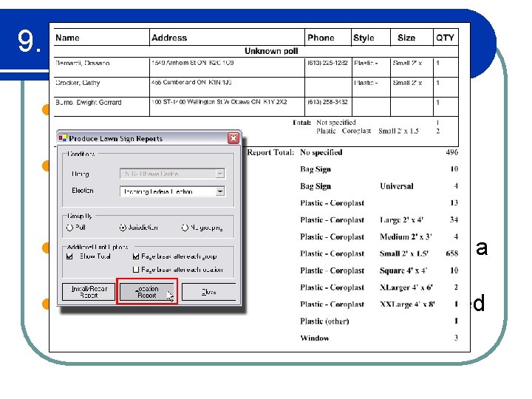Select the name Burns, Dwight Gerrard
532x399 pixels.
[88, 103]
